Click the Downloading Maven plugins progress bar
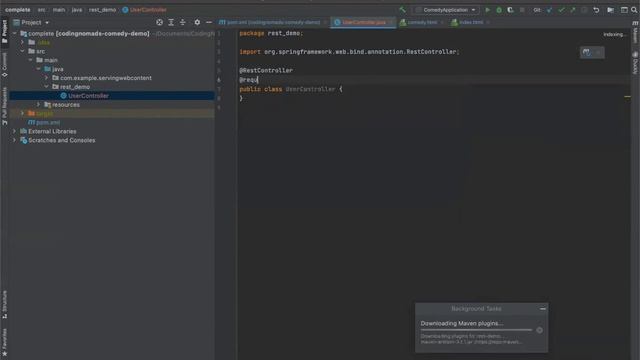The height and width of the screenshot is (360, 640). pos(476,330)
